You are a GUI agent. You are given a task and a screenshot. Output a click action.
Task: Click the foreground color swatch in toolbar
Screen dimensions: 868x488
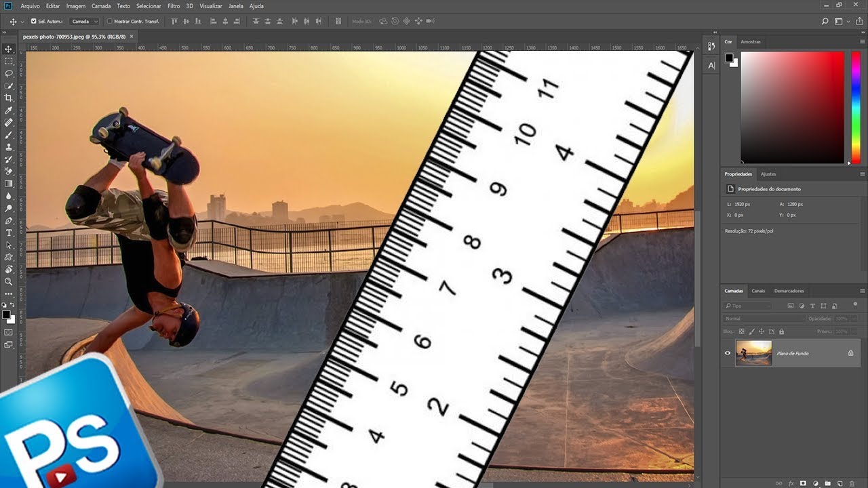pos(6,314)
